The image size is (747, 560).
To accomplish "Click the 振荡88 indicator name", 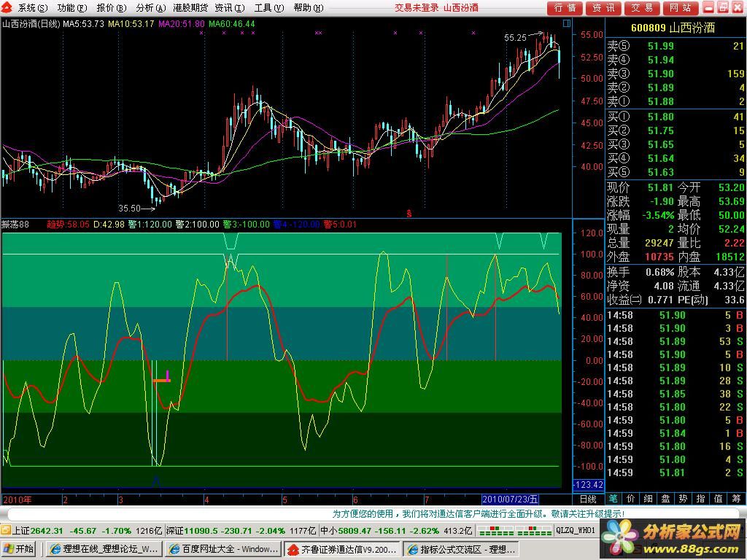I will [15, 225].
